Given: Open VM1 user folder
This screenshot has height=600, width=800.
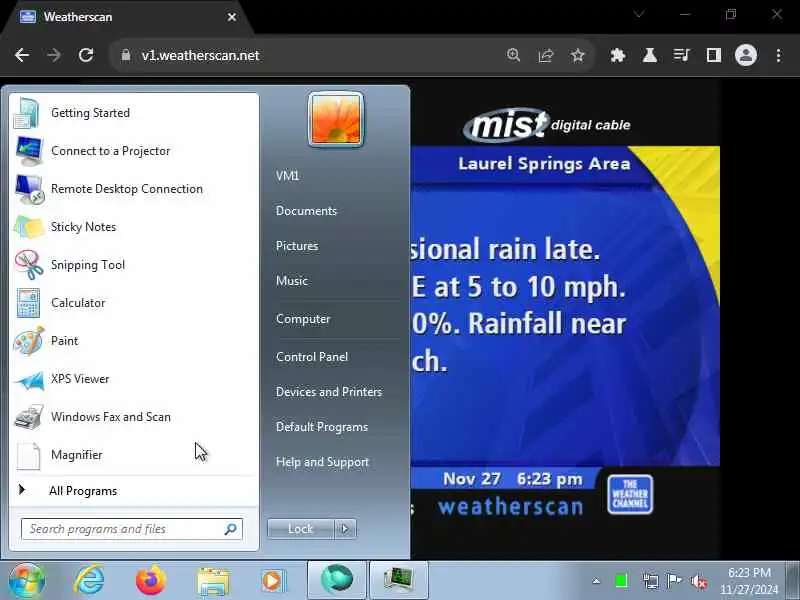Looking at the screenshot, I should 287,176.
